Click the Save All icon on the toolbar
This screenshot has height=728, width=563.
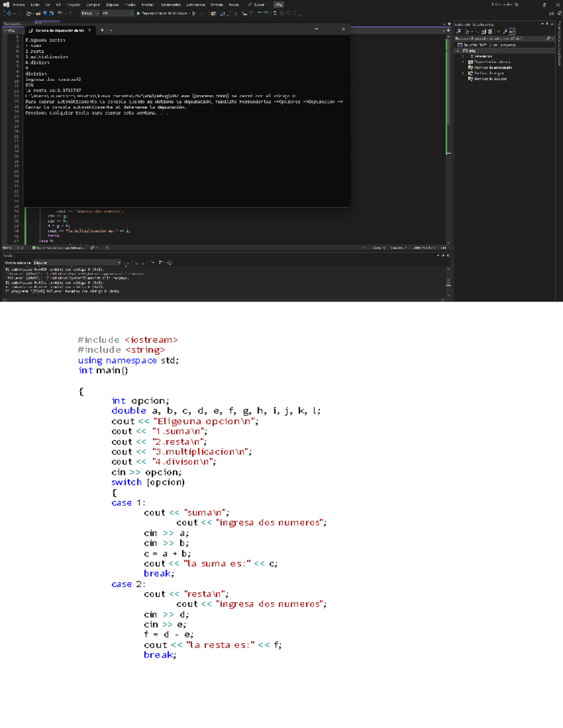51,13
